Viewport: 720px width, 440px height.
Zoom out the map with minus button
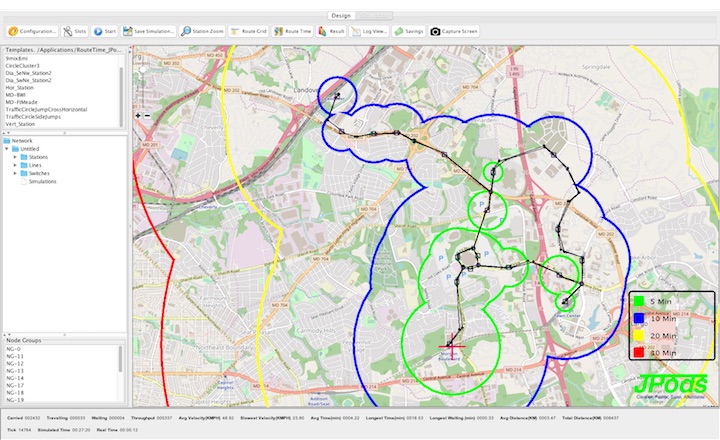(x=148, y=116)
